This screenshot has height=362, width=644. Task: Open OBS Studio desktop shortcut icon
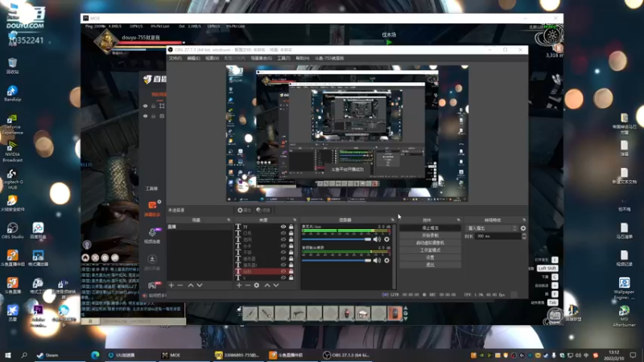pos(12,231)
